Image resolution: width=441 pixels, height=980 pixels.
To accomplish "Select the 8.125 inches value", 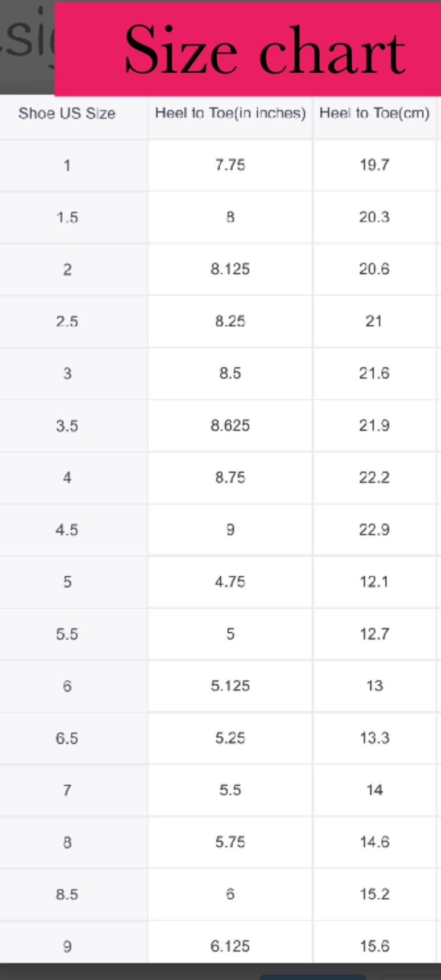I will click(x=230, y=269).
